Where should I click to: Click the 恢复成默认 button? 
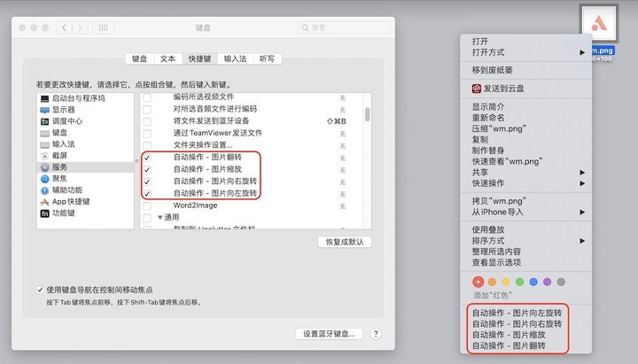click(344, 242)
